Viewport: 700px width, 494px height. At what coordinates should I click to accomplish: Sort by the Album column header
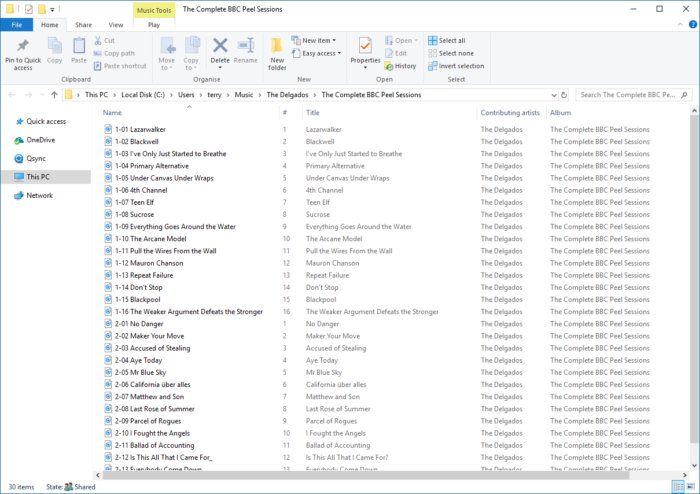tap(561, 112)
